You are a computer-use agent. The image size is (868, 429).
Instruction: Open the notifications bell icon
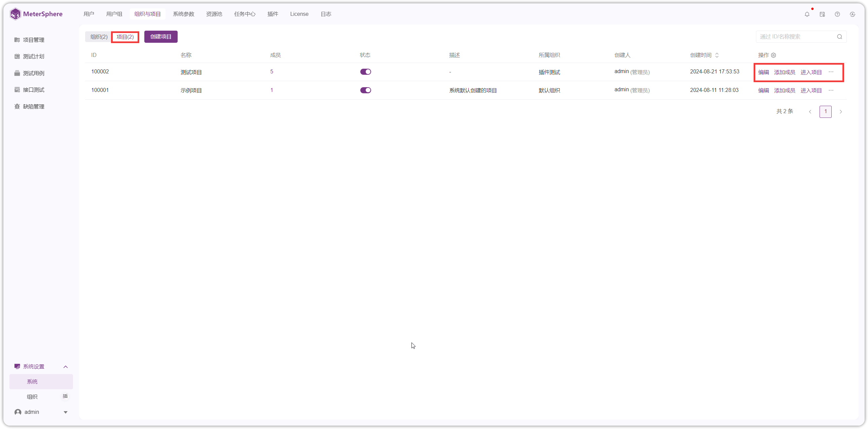[807, 14]
